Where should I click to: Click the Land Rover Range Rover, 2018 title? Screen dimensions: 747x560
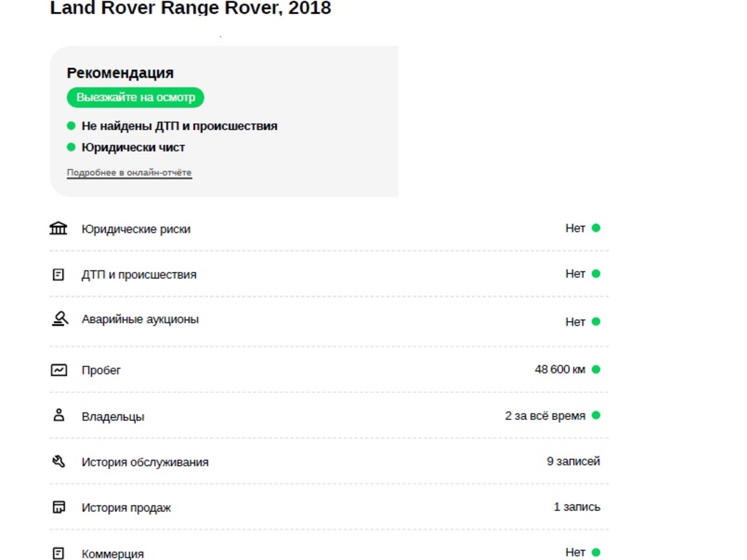(191, 8)
